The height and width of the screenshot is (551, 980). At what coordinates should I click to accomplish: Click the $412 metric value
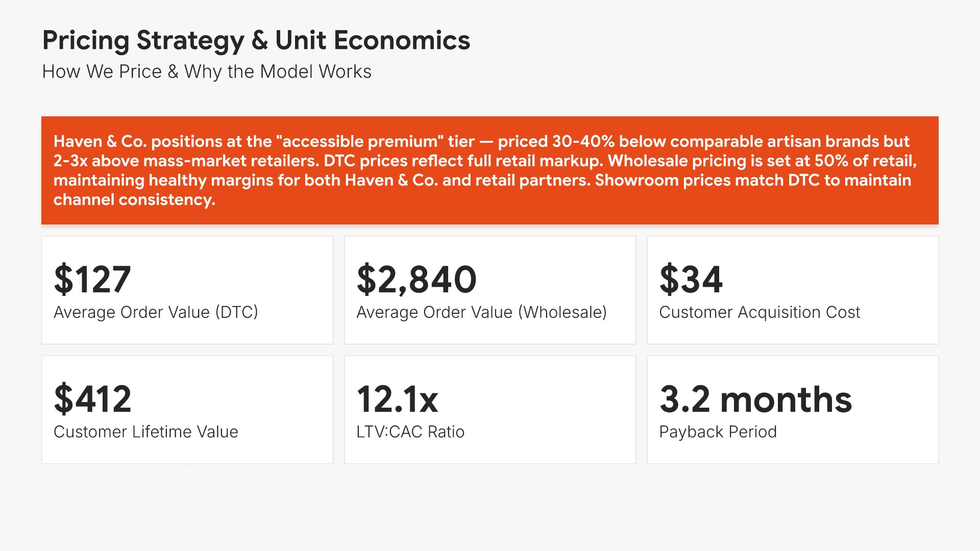coord(92,399)
